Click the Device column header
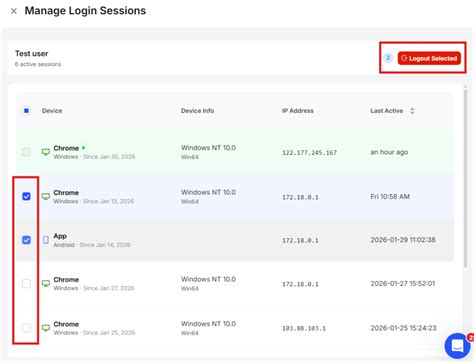This screenshot has height=362, width=474. tap(52, 111)
